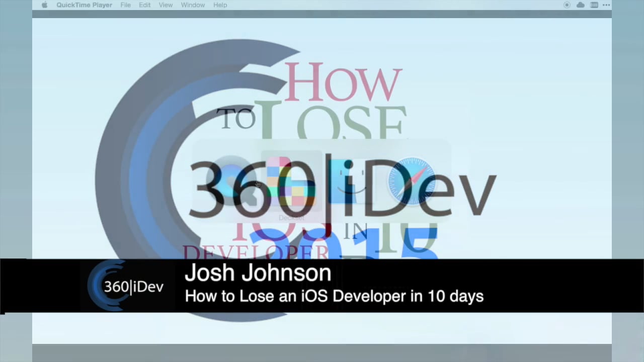This screenshot has height=362, width=644.
Task: Click the three-dots menu bar icon
Action: click(x=606, y=5)
